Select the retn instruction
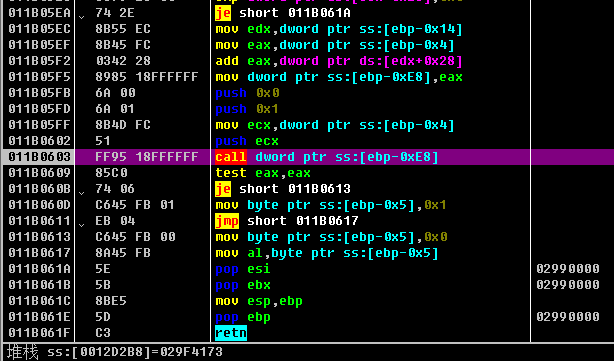Screen dimensions: 614x361 pyautogui.click(x=231, y=333)
